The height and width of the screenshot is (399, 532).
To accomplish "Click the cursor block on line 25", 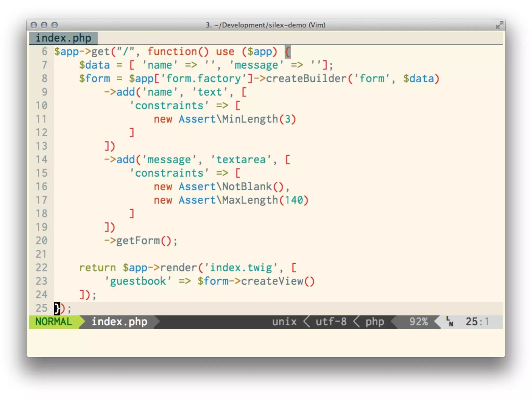I will [57, 308].
